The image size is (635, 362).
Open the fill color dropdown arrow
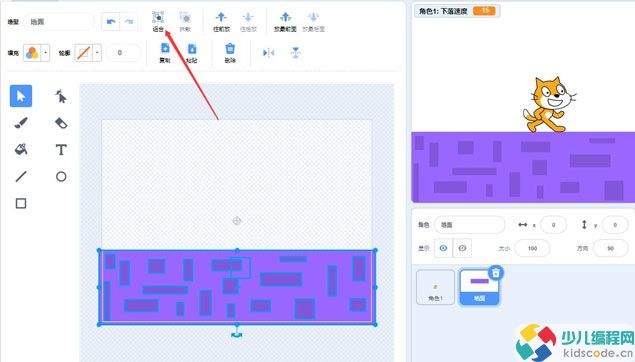coord(45,53)
